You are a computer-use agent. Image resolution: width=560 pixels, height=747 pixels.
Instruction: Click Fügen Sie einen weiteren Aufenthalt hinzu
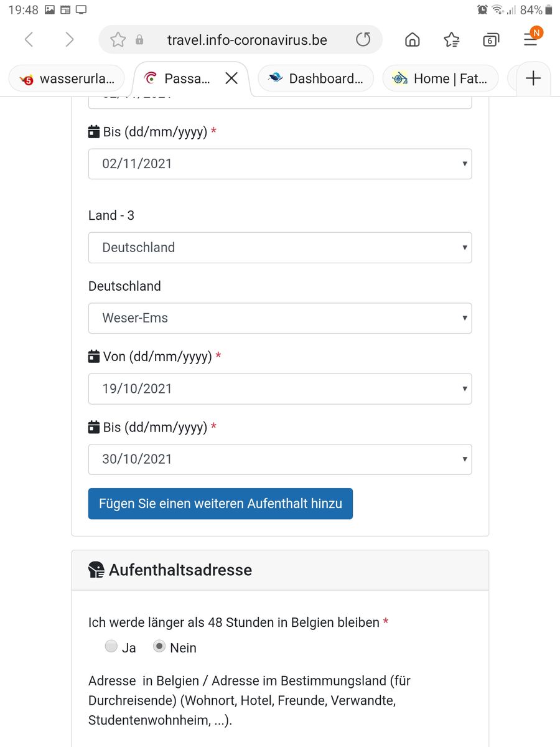tap(220, 504)
